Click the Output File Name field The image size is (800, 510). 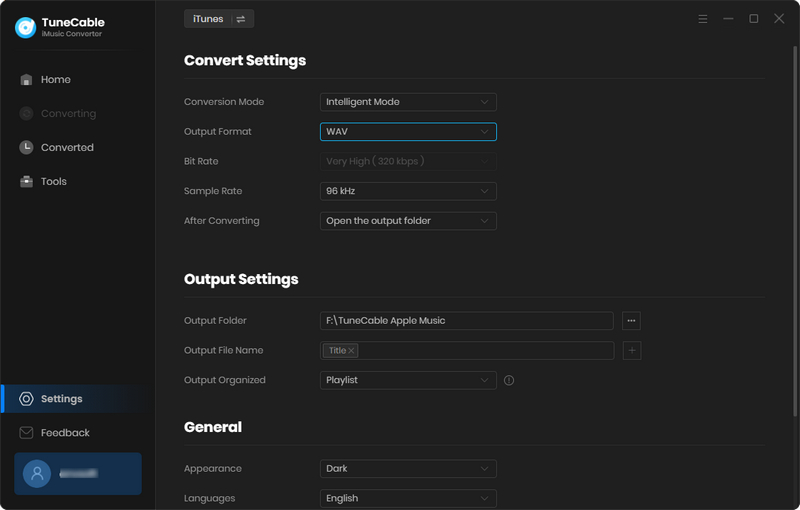click(x=467, y=350)
